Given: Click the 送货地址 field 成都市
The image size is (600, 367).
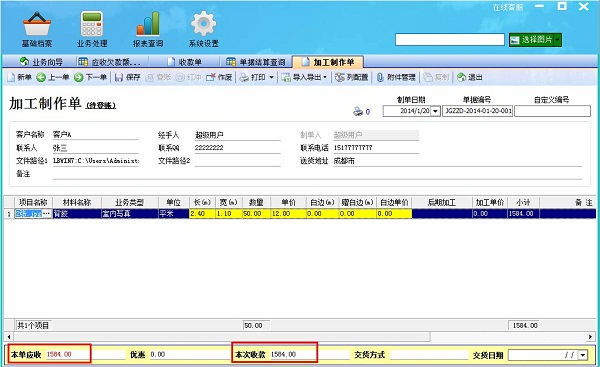Looking at the screenshot, I should pyautogui.click(x=457, y=161).
